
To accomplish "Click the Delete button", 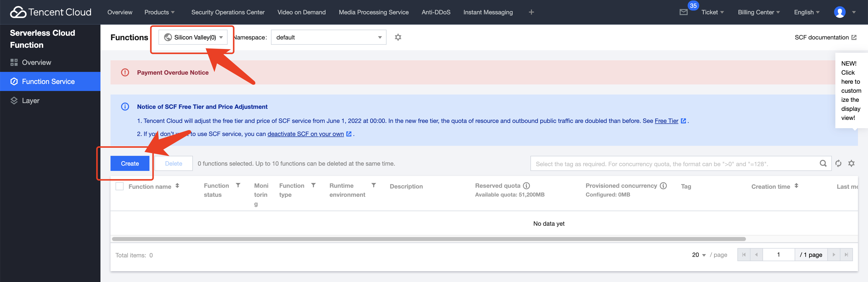I will 174,163.
